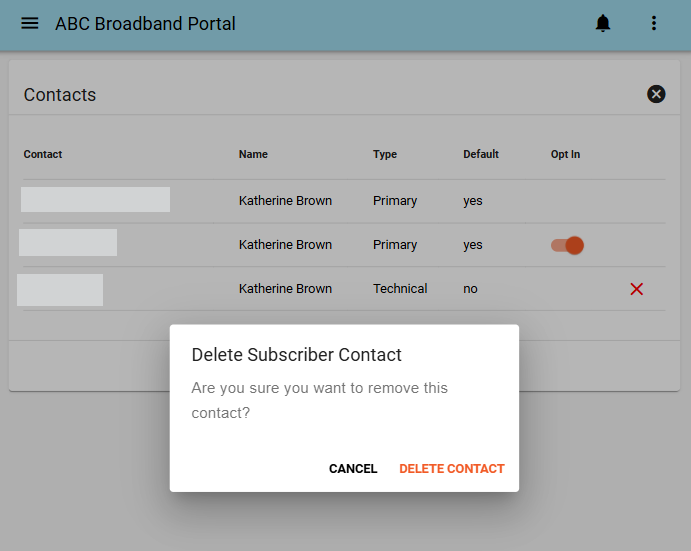Select the Name column header

click(x=253, y=154)
